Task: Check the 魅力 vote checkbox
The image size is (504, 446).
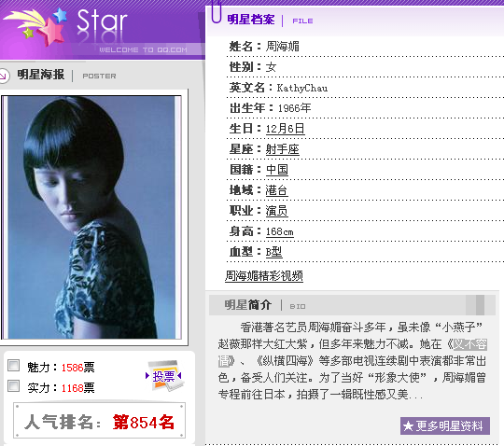Action: point(13,366)
